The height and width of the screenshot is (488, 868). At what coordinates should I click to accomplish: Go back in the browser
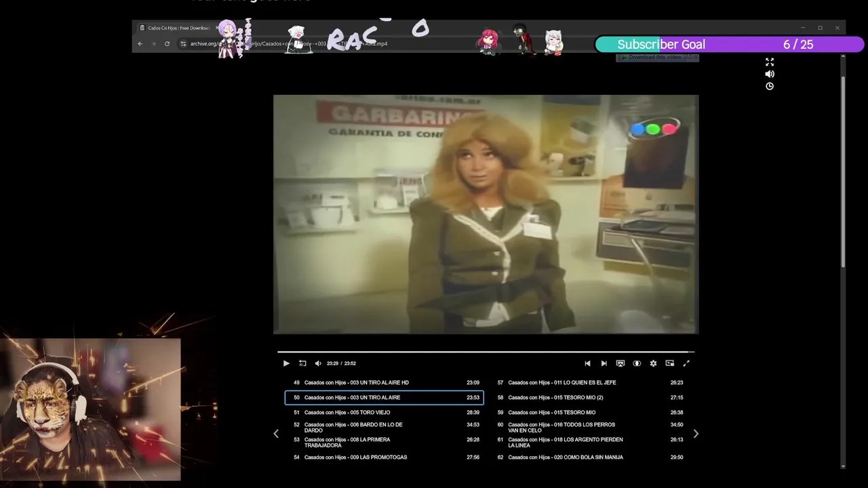coord(140,43)
